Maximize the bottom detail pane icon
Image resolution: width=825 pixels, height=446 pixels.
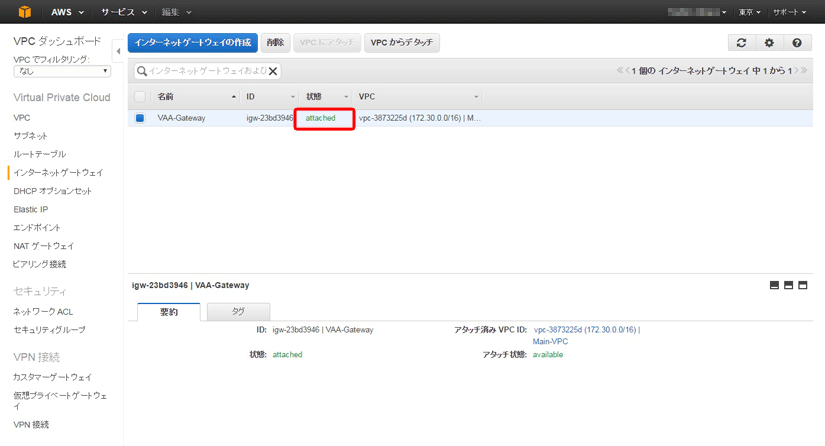pos(802,285)
